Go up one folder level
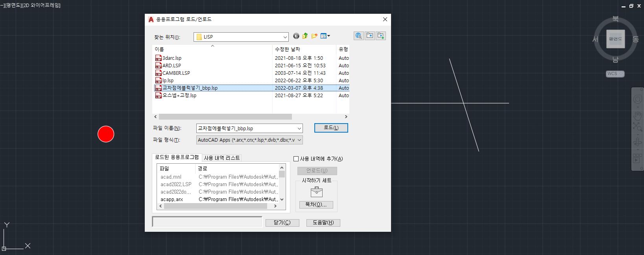644x255 pixels. point(305,36)
